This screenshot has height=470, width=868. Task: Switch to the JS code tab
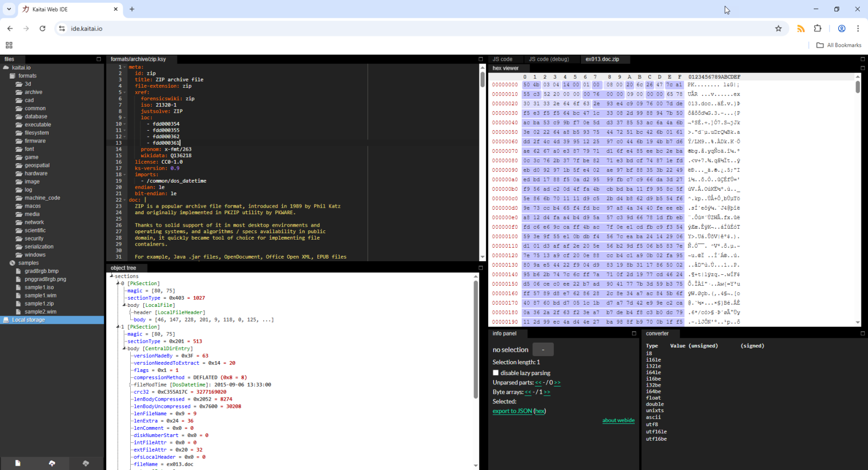point(502,59)
